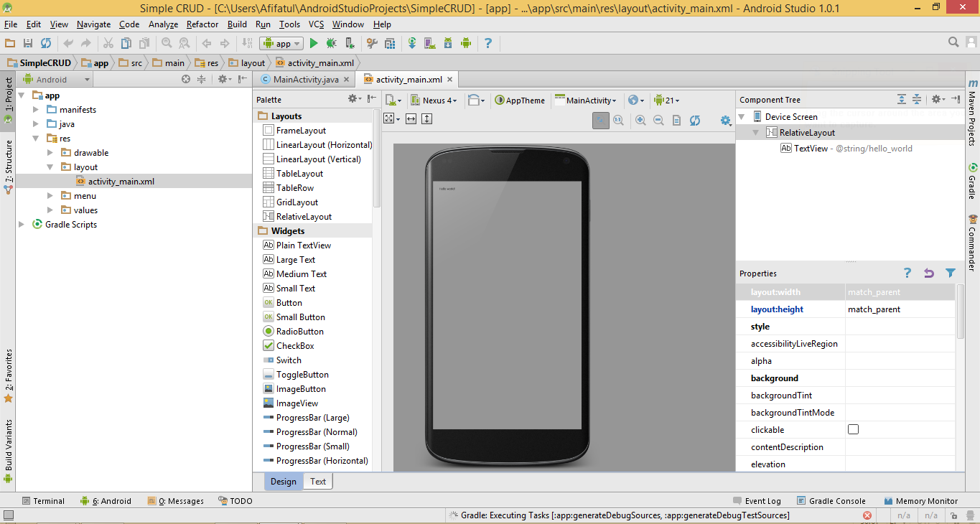980x524 pixels.
Task: Click the Help question mark in main toolbar
Action: tap(488, 43)
